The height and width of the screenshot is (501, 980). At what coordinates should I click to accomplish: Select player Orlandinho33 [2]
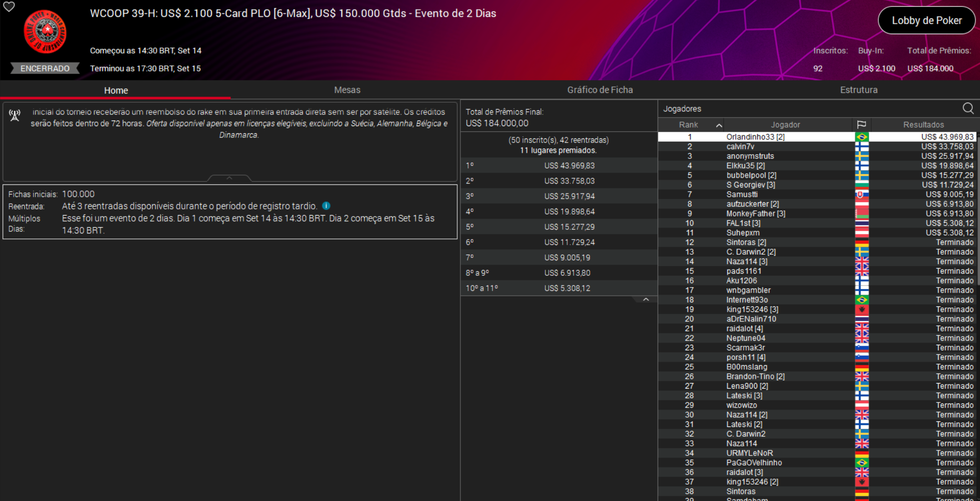[817, 137]
